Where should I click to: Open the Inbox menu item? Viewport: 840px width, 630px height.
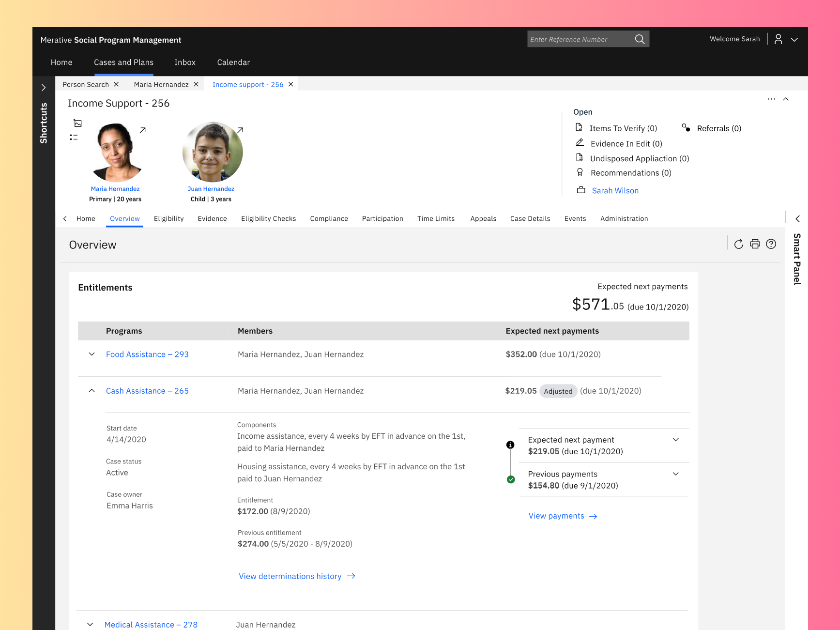click(x=185, y=62)
